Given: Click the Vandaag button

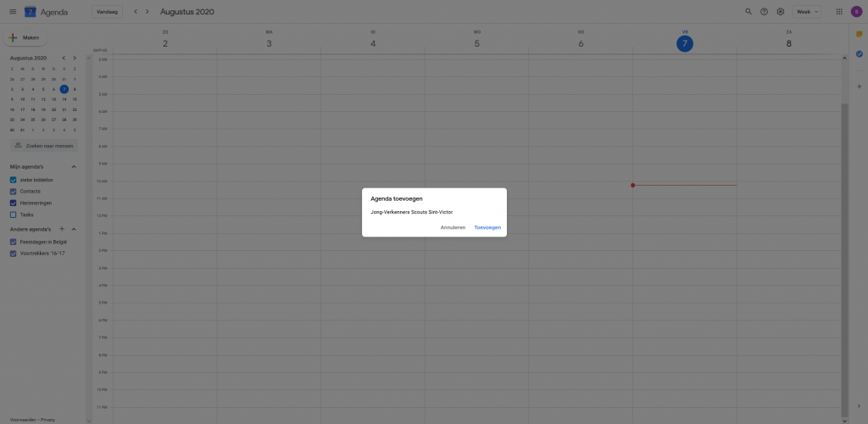Looking at the screenshot, I should 107,12.
